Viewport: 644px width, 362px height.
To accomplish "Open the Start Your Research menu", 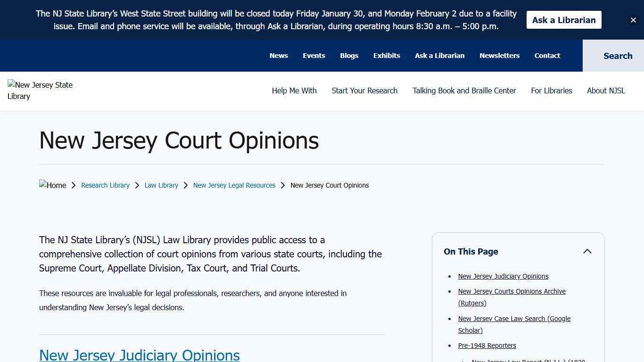I will tap(364, 90).
